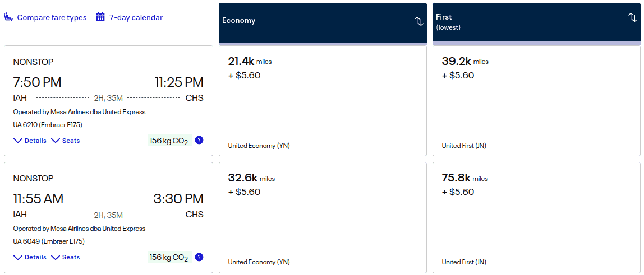Select Economy column header

(x=239, y=21)
